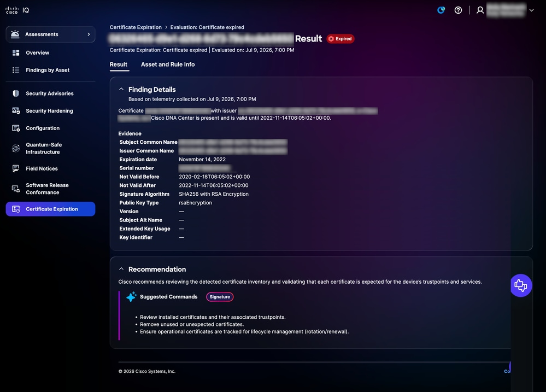Click the Issuer Common Name label
Image resolution: width=546 pixels, height=392 pixels.
click(146, 151)
